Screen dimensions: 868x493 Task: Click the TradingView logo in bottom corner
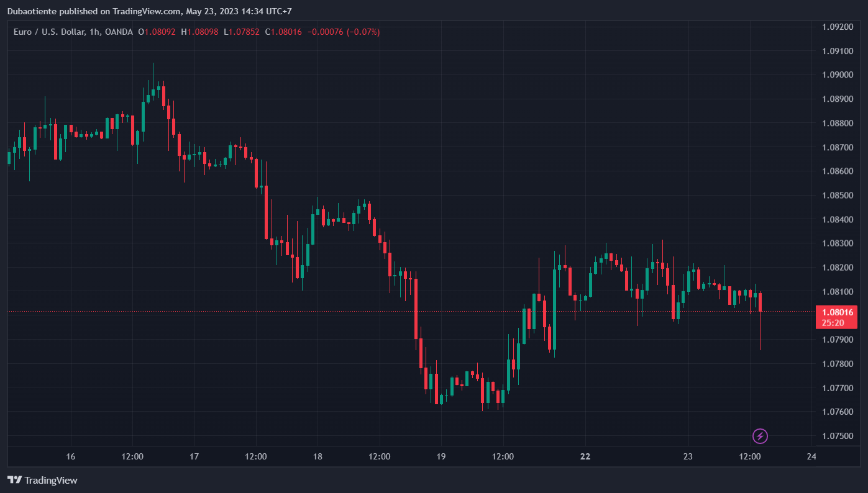click(x=42, y=480)
